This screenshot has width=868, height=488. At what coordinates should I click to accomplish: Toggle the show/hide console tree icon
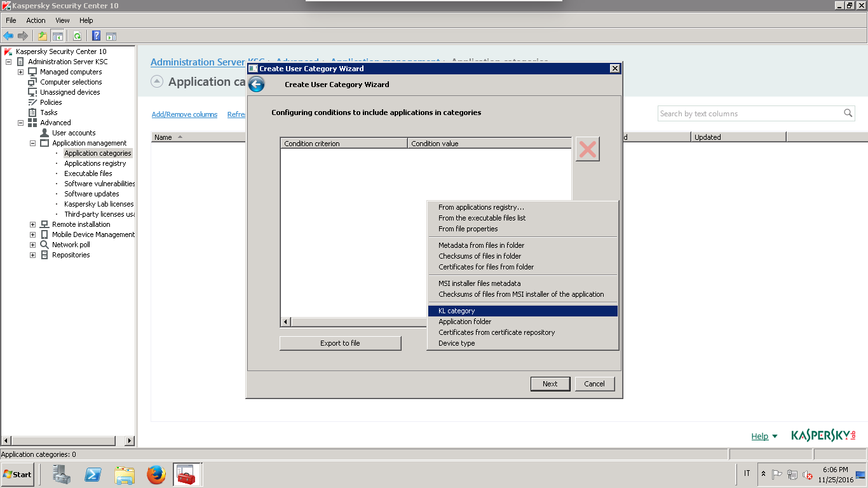tap(58, 36)
